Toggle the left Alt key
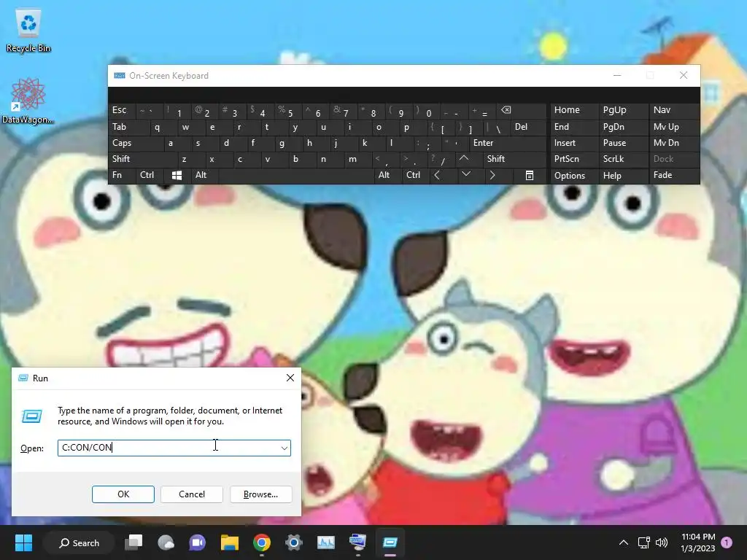Viewport: 747px width, 560px height. (x=204, y=175)
